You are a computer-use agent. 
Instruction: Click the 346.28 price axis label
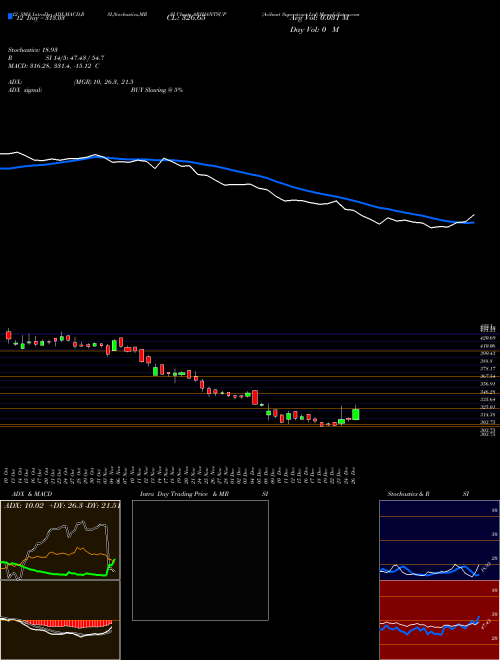tap(487, 392)
